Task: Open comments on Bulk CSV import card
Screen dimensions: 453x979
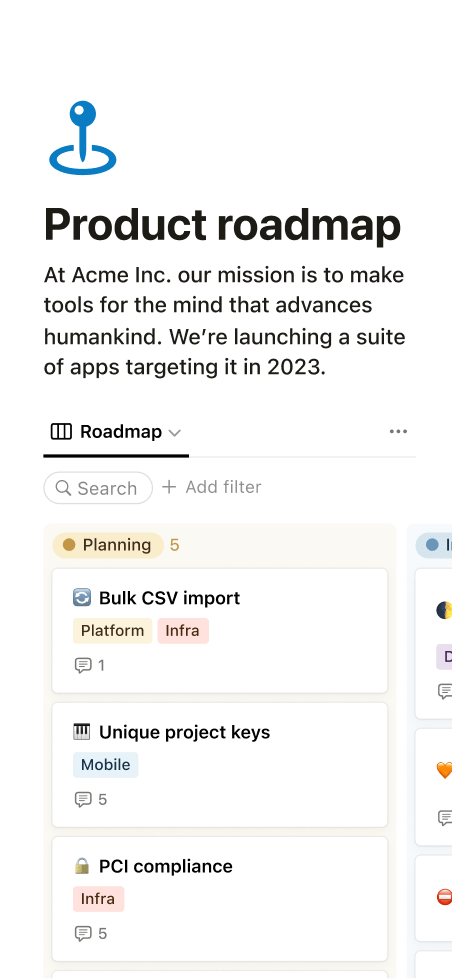Action: (x=89, y=665)
